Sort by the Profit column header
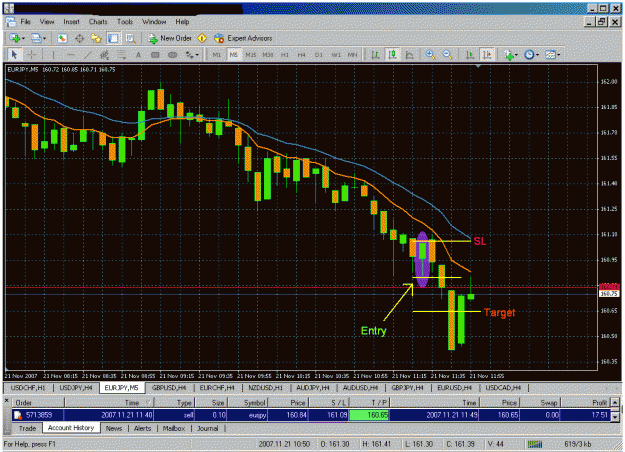This screenshot has height=452, width=625. pos(586,403)
